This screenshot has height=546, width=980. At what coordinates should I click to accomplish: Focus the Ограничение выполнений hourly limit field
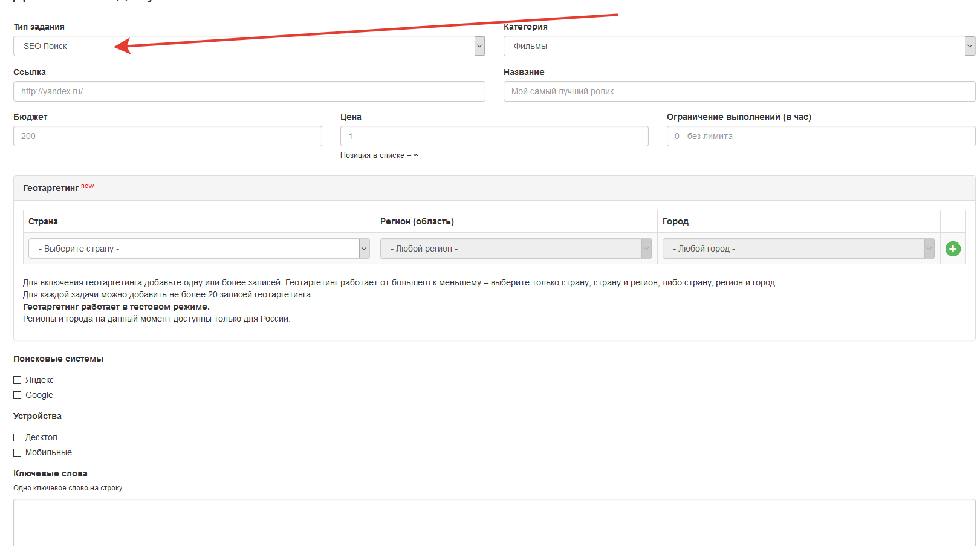click(820, 136)
